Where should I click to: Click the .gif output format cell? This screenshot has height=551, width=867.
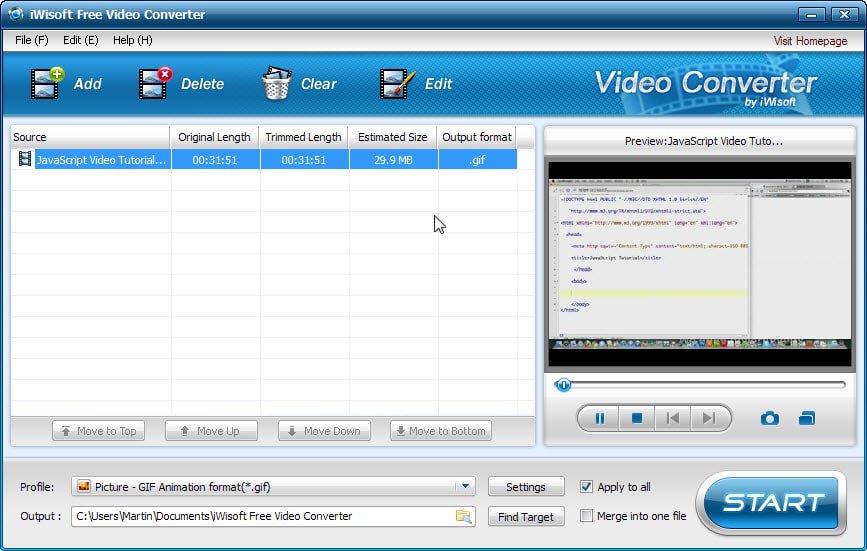pyautogui.click(x=477, y=160)
